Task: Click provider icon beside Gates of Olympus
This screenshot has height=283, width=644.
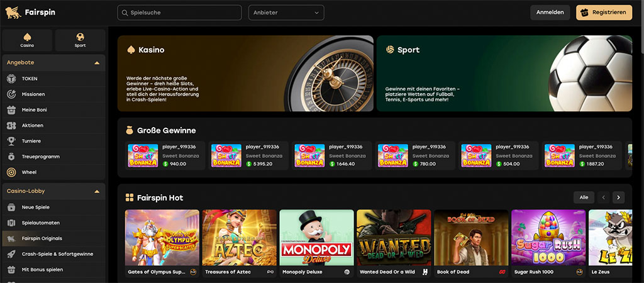Action: (x=193, y=272)
